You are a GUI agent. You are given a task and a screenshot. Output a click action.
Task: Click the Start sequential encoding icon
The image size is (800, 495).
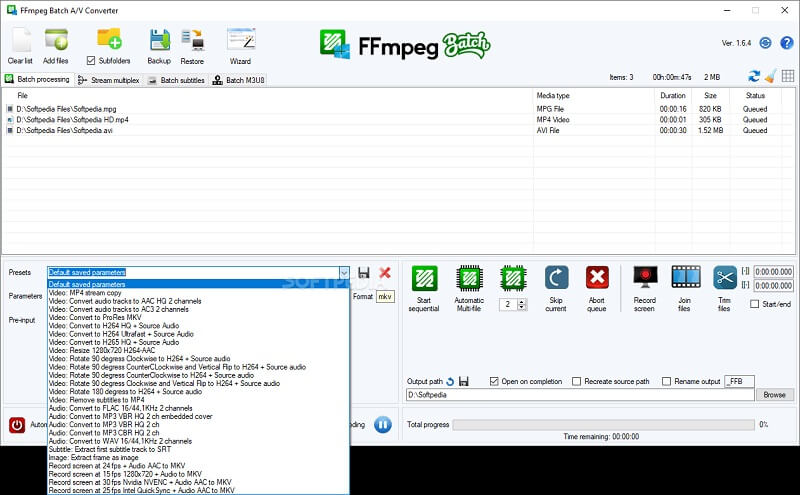pos(424,278)
